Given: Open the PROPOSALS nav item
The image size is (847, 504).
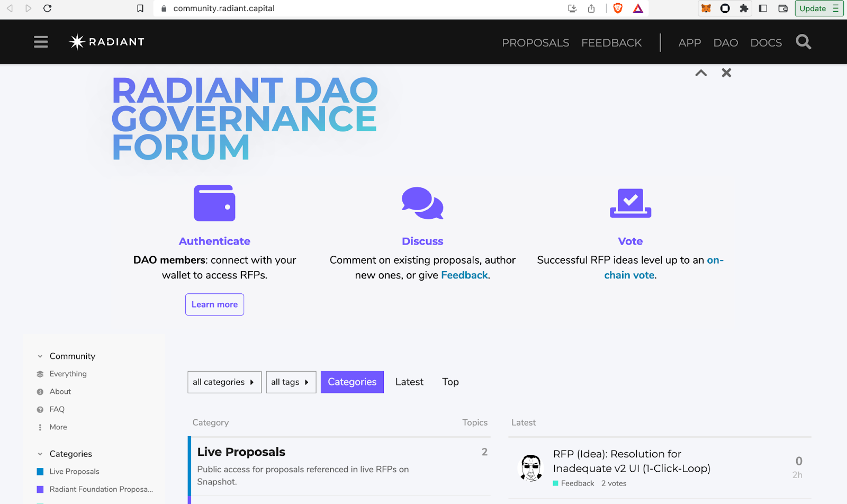Looking at the screenshot, I should pyautogui.click(x=535, y=42).
